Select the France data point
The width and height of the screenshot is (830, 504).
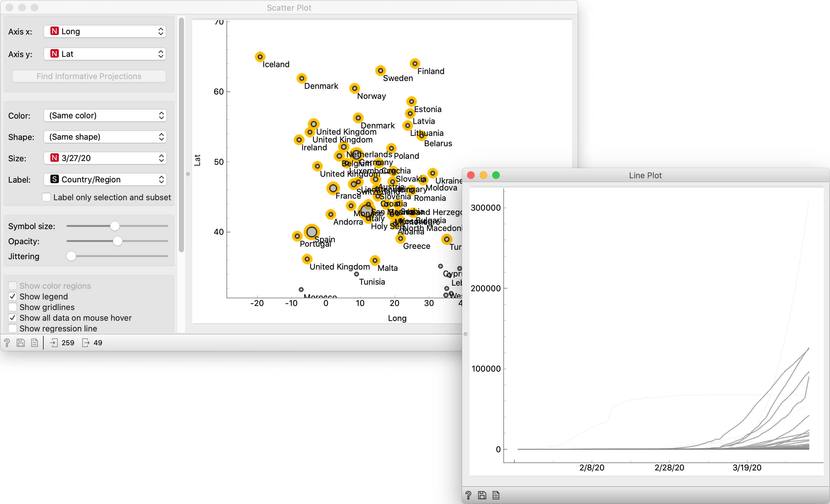click(333, 188)
